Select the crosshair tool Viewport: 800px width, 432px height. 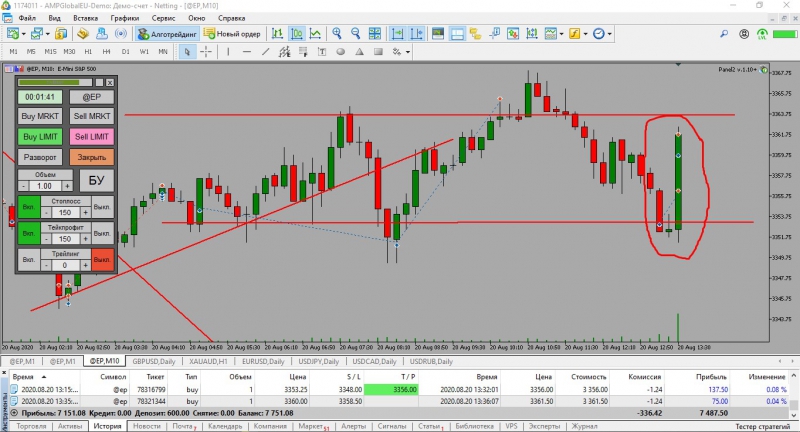(206, 52)
